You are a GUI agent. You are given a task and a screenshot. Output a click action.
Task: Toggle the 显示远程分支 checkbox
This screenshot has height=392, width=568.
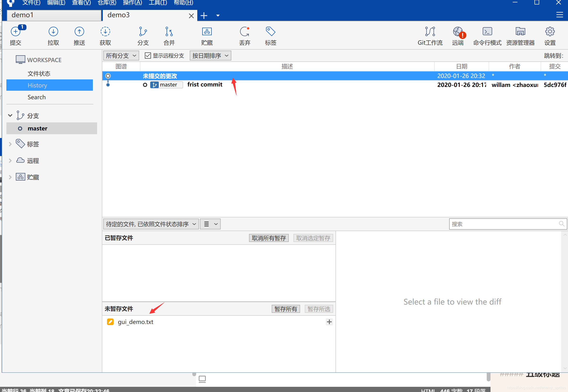pyautogui.click(x=148, y=56)
